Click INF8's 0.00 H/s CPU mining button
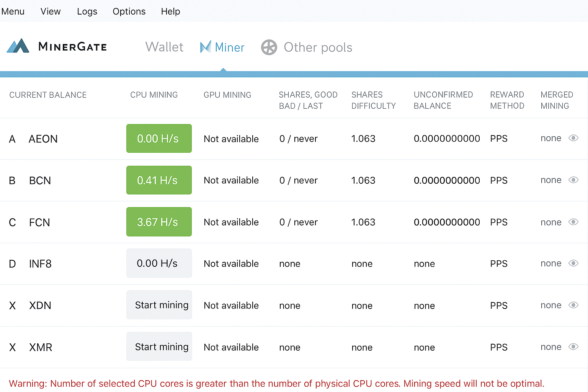This screenshot has width=588, height=392. tap(159, 263)
